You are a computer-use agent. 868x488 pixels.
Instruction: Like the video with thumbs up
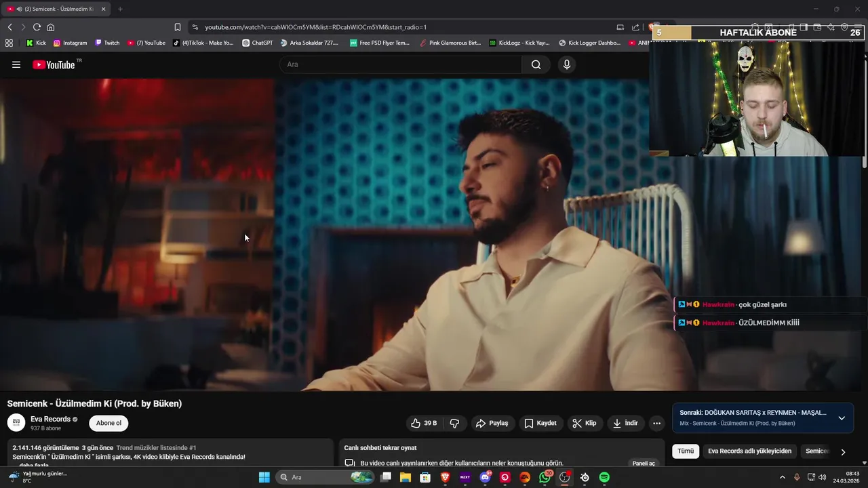click(x=423, y=423)
